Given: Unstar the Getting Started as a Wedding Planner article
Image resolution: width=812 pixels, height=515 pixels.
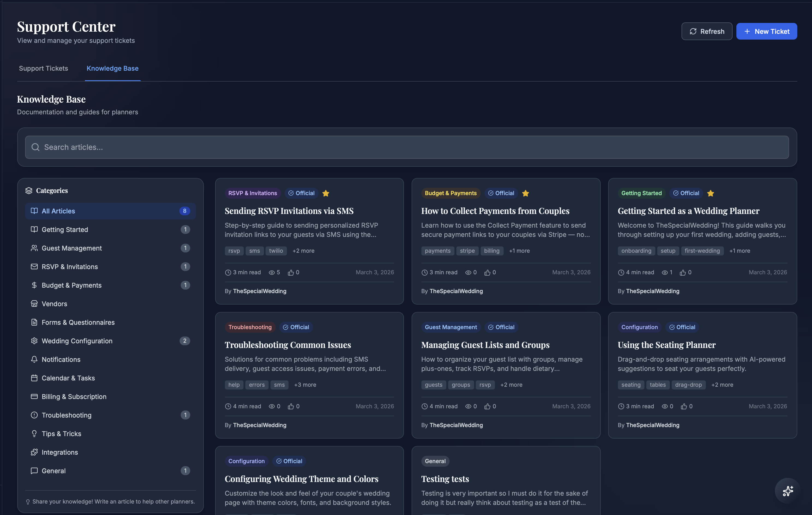Looking at the screenshot, I should point(711,193).
